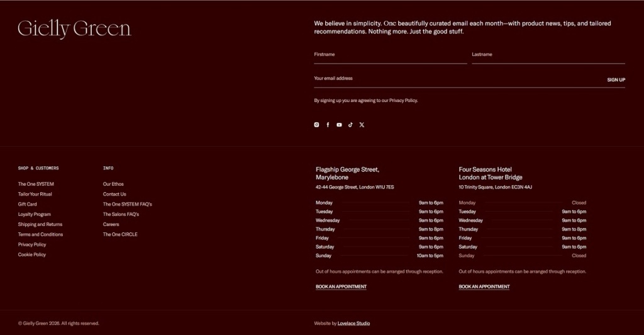Click Flagship George Street, Marylebone heading
Image resolution: width=644 pixels, height=335 pixels.
pyautogui.click(x=347, y=173)
